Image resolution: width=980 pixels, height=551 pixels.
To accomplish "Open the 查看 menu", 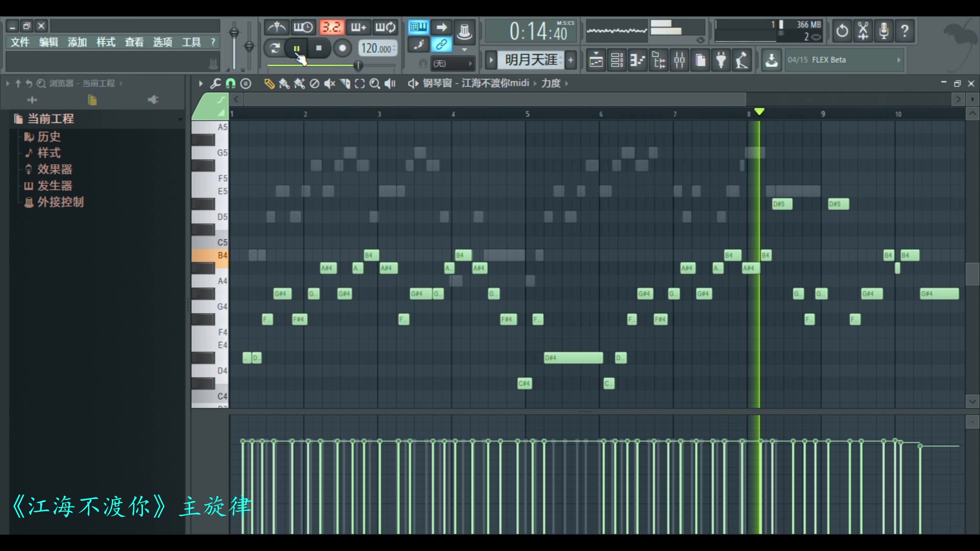I will (x=134, y=42).
